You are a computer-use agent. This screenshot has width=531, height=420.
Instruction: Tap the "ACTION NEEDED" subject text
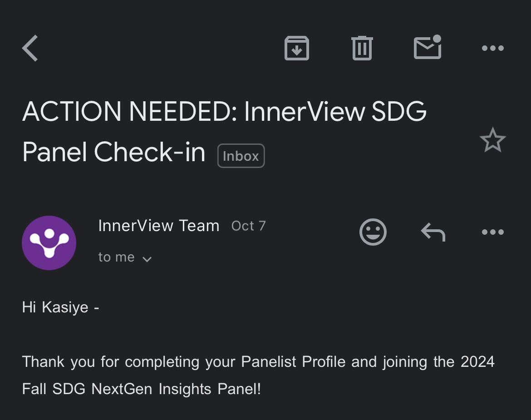pos(129,111)
